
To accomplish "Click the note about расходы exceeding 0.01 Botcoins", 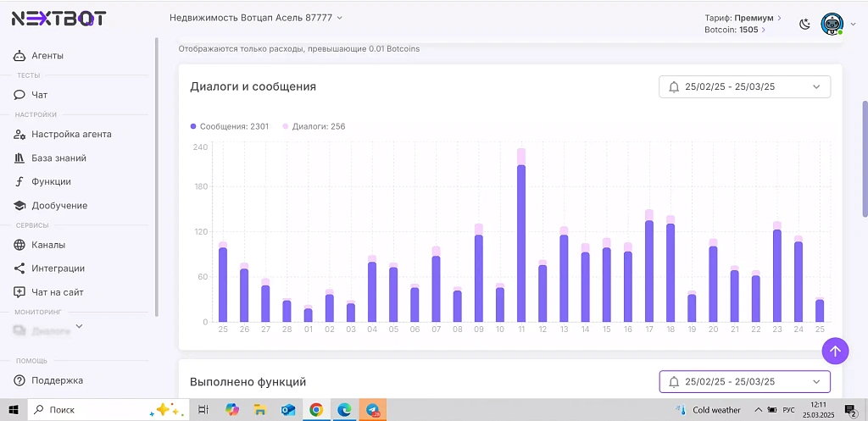I will [299, 48].
